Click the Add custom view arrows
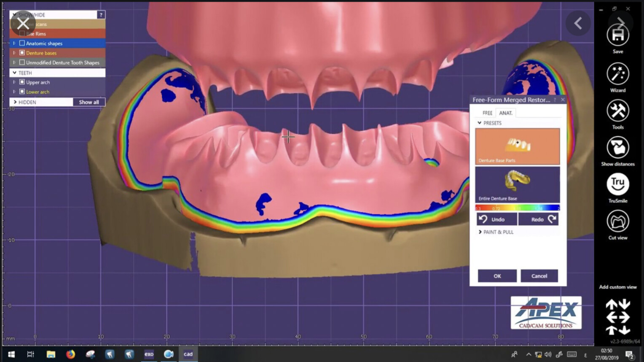644x362 pixels. pyautogui.click(x=617, y=316)
